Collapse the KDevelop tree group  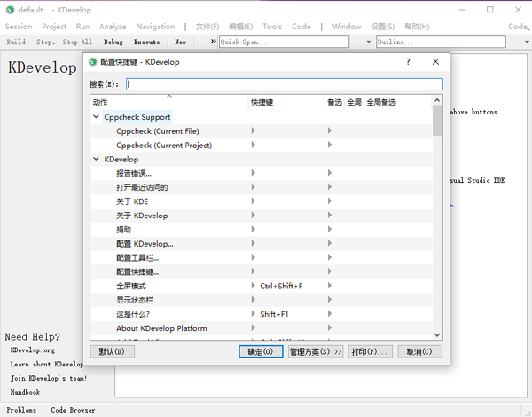(97, 159)
